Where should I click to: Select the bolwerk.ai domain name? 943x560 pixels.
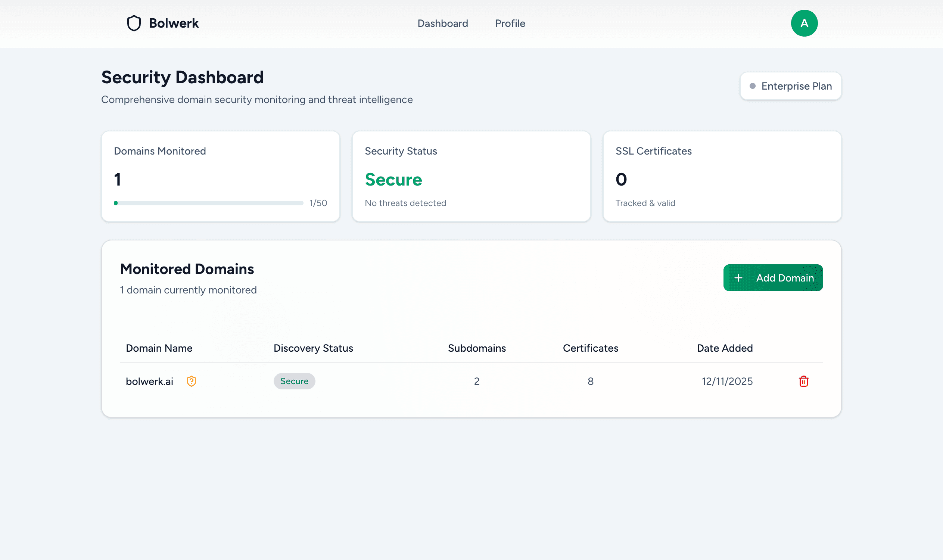tap(149, 381)
